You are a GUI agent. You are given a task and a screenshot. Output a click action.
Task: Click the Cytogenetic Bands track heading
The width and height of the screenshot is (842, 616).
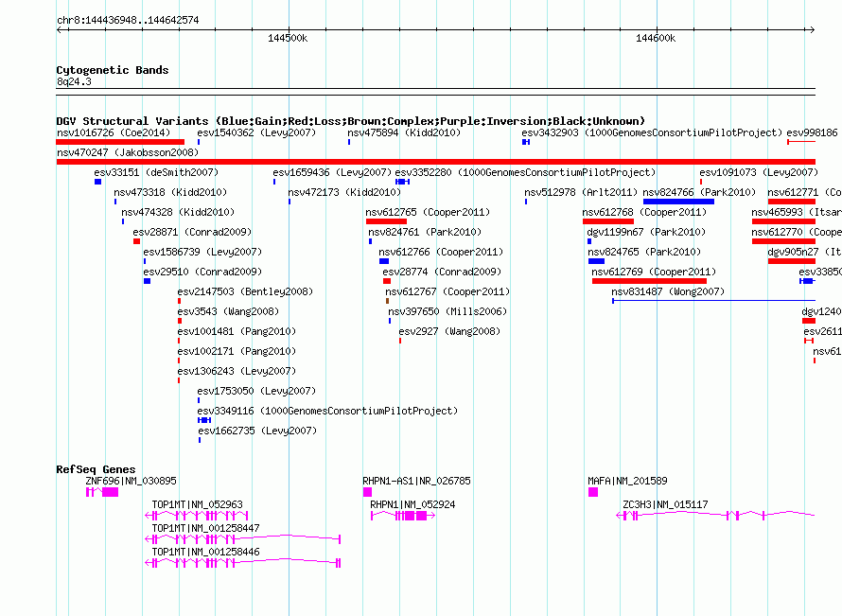(x=113, y=70)
